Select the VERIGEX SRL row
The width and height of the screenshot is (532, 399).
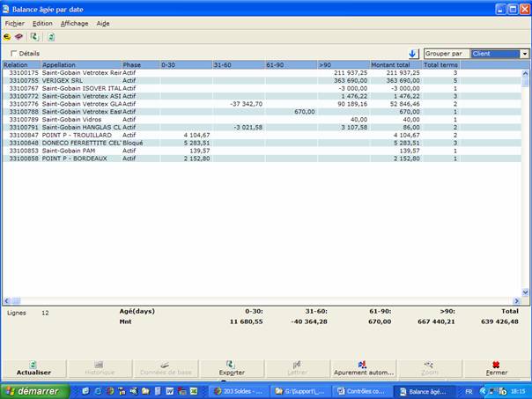click(x=70, y=80)
